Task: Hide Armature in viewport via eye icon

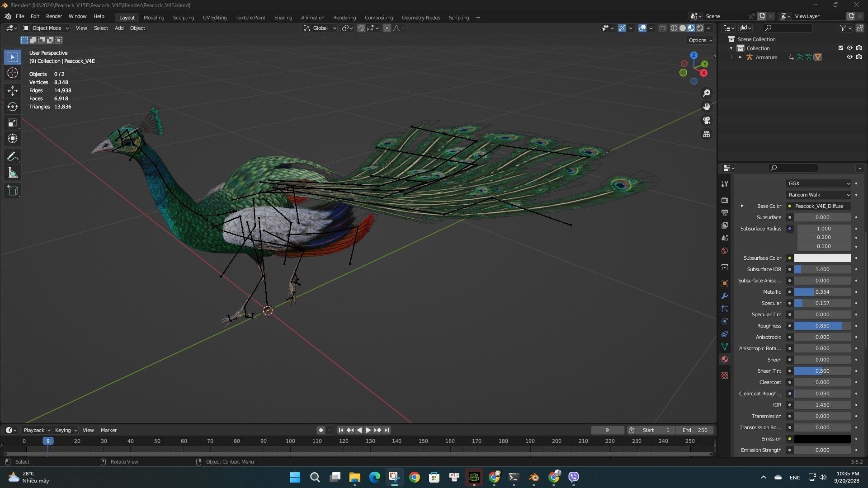Action: coord(849,57)
